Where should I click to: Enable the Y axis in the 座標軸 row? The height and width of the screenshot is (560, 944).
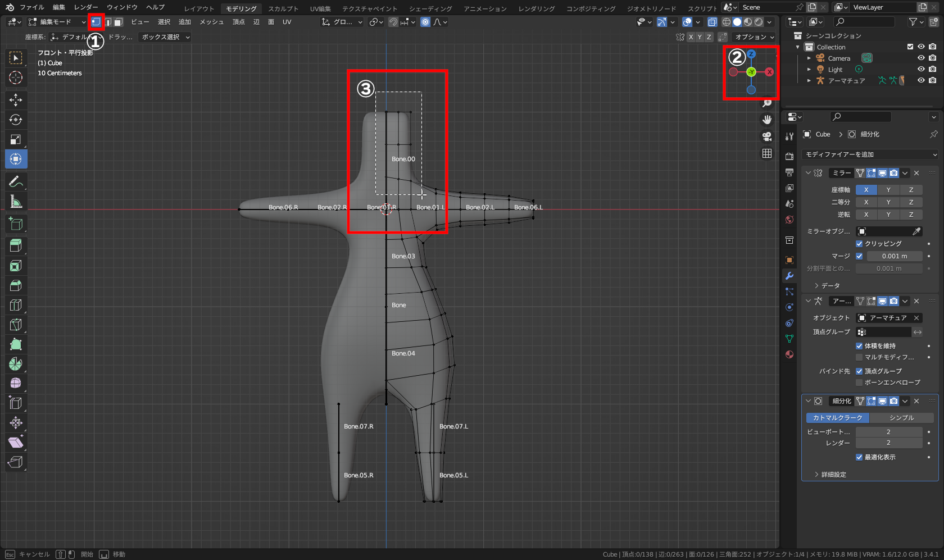click(x=888, y=190)
